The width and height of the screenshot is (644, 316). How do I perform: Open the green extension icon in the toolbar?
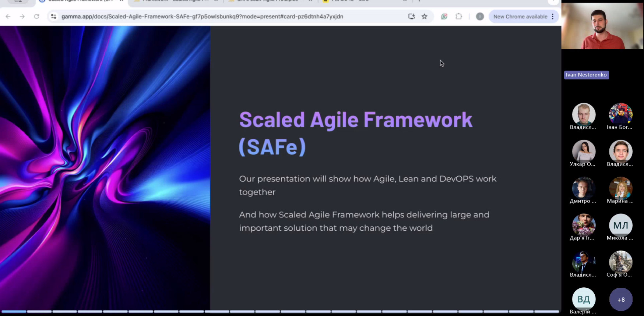(x=444, y=17)
